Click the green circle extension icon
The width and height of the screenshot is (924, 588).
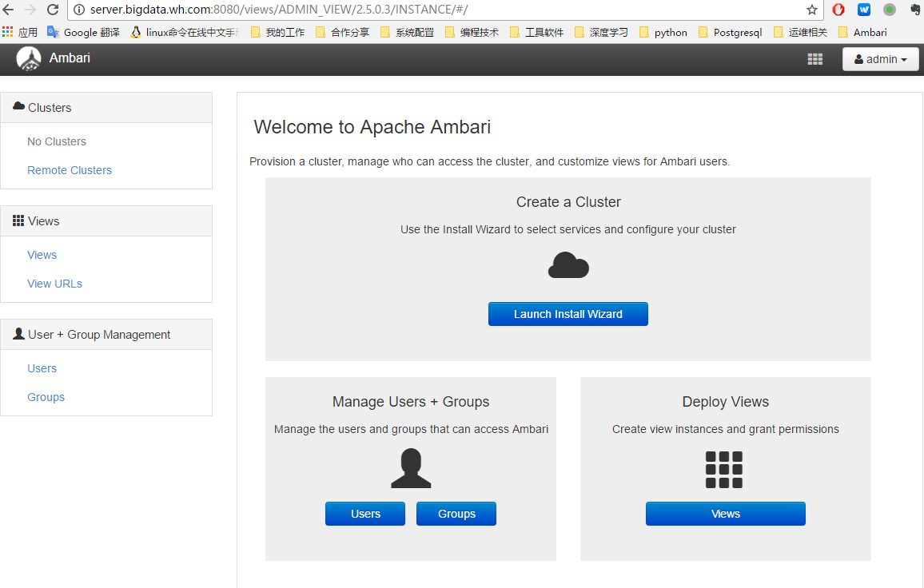(890, 10)
